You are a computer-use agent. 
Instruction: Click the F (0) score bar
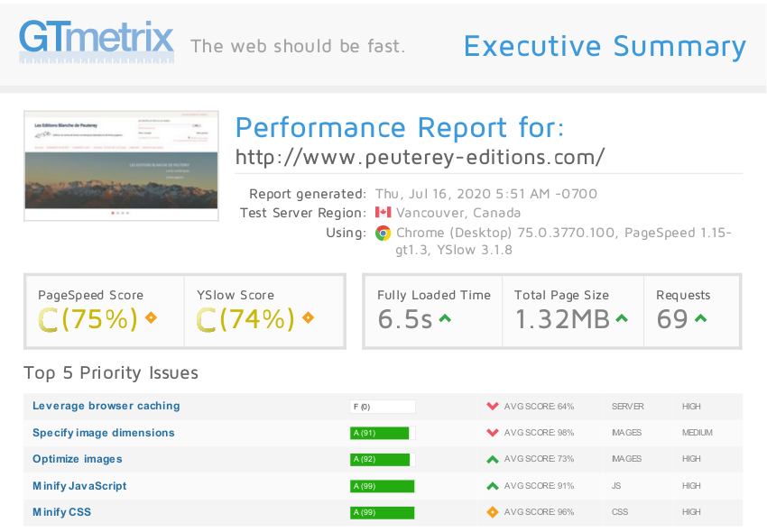pos(383,407)
